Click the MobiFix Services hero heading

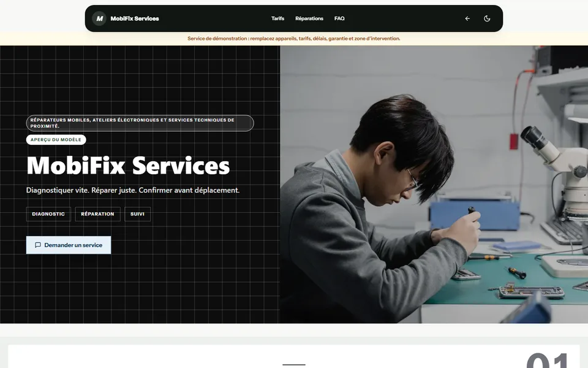click(x=128, y=165)
